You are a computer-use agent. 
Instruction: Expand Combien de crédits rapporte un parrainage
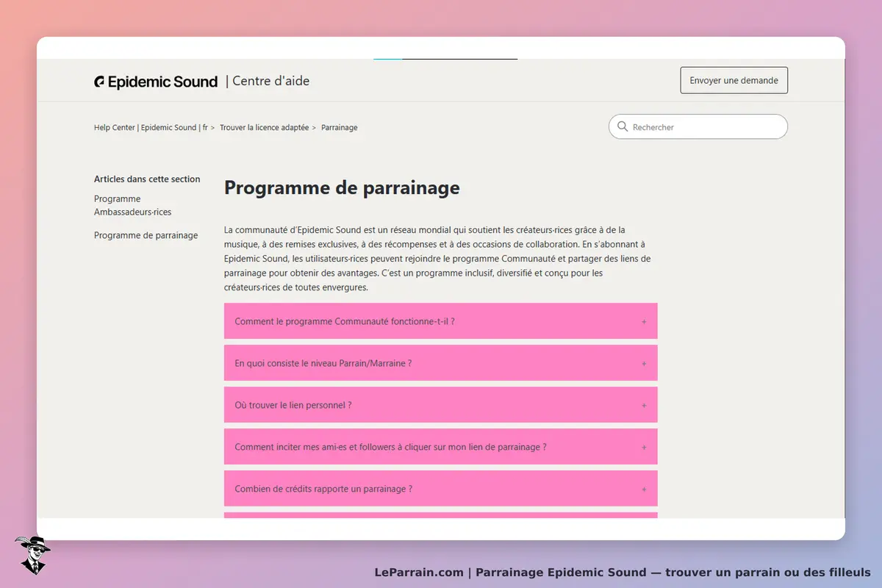coord(440,489)
